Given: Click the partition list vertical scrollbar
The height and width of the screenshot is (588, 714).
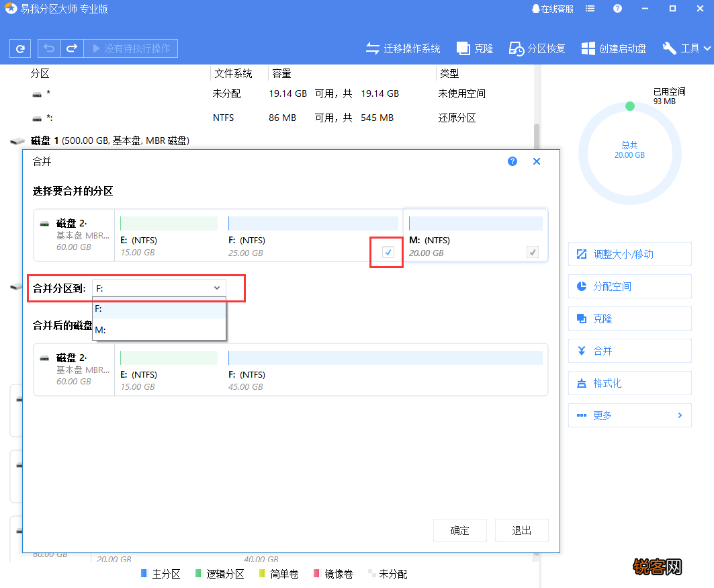Looking at the screenshot, I should coord(537,136).
